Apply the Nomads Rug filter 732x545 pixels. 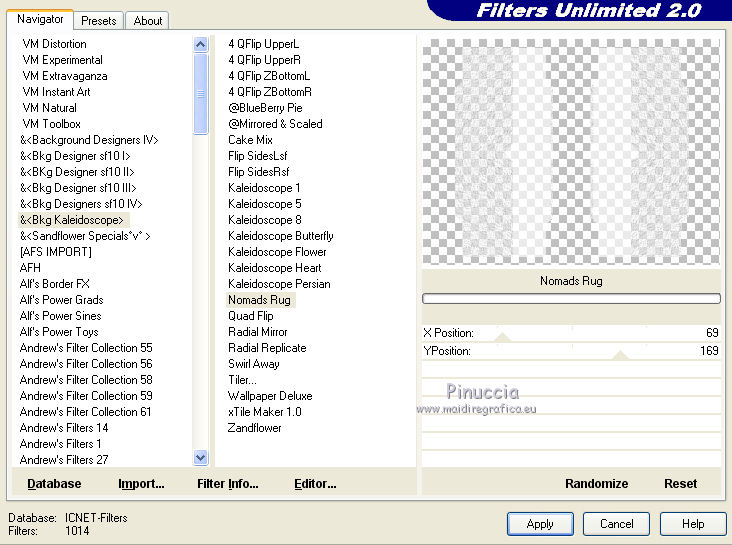click(x=540, y=524)
